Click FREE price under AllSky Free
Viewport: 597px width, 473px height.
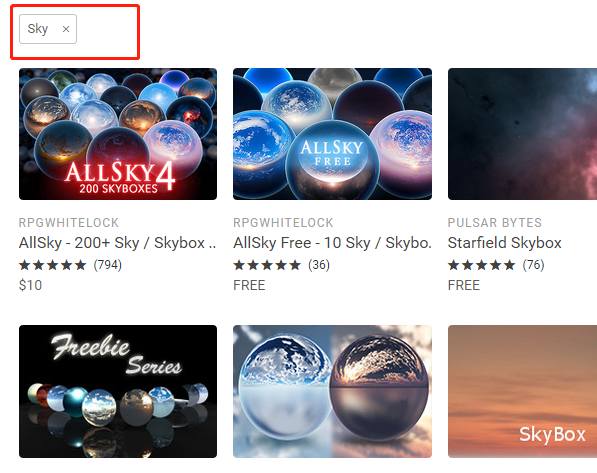249,285
